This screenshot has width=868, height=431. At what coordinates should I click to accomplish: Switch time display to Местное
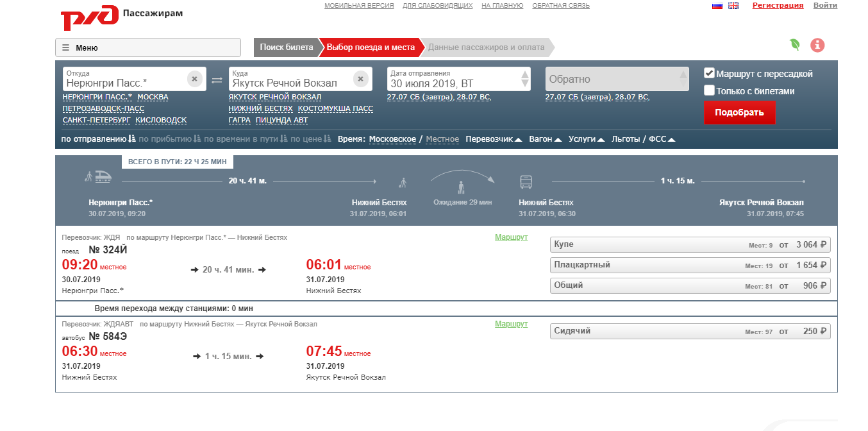coord(442,139)
